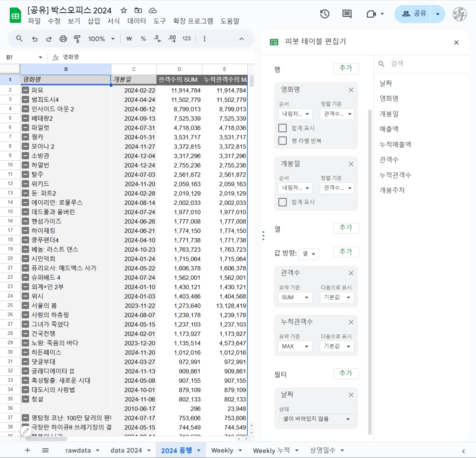Open the 데이터 menu

(137, 21)
